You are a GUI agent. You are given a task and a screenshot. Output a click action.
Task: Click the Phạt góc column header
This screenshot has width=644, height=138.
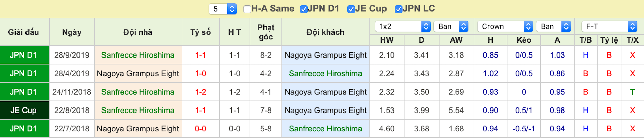266,32
